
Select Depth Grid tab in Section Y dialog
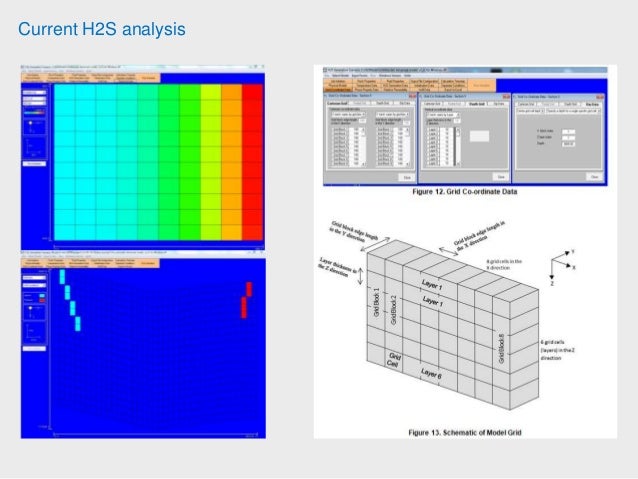coord(477,104)
